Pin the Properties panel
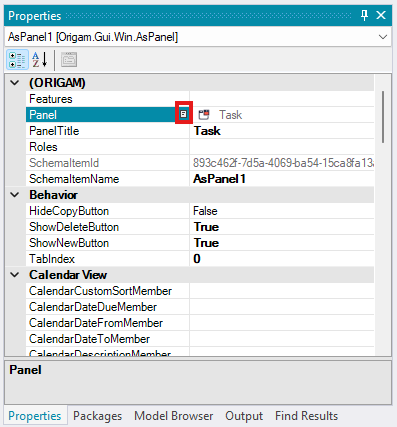 point(364,15)
